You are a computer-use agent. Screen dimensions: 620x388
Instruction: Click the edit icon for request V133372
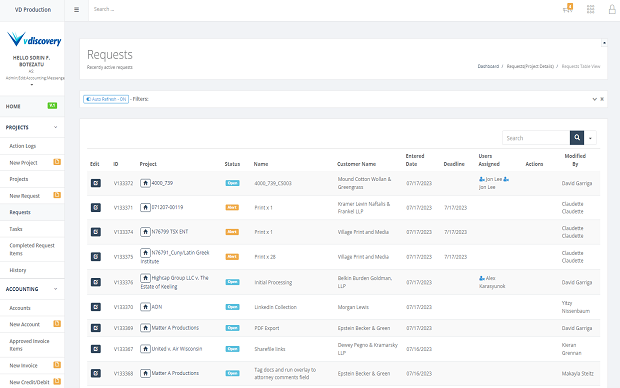(x=96, y=183)
